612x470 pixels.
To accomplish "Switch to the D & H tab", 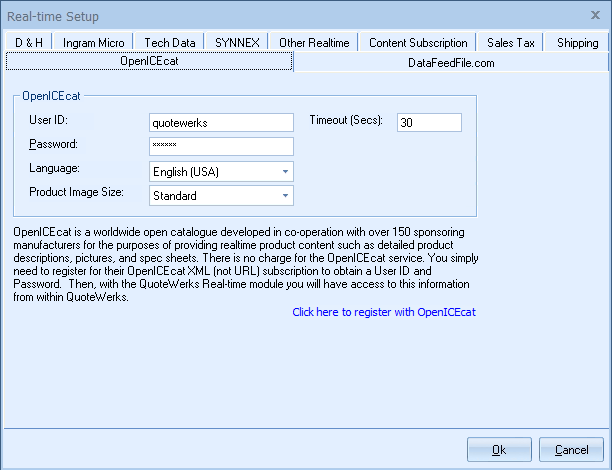I will coord(28,42).
